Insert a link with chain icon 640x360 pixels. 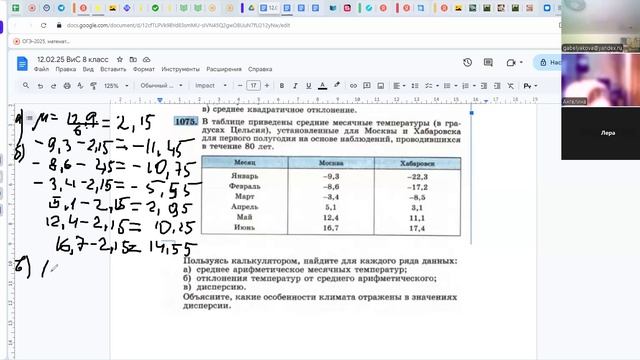353,86
